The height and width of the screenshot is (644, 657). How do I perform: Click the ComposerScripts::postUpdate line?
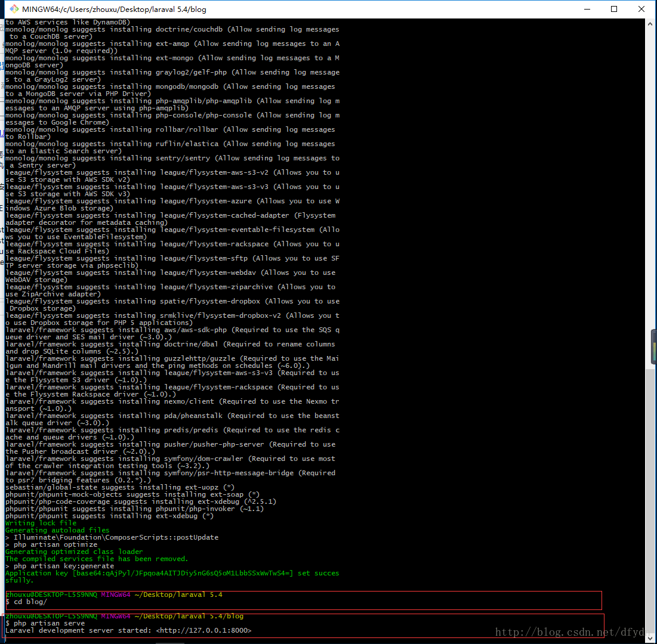[112, 537]
